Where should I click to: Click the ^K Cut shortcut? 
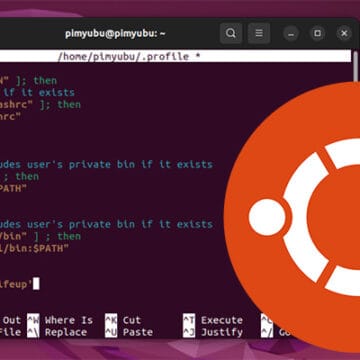point(123,320)
